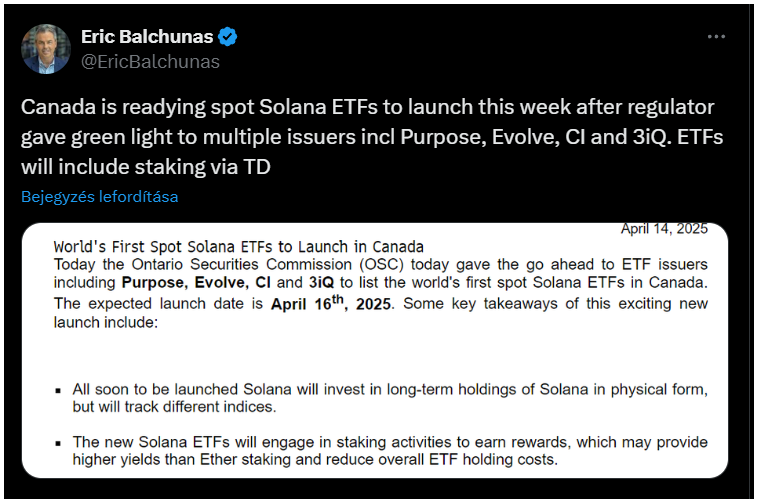This screenshot has width=758, height=503.
Task: Click the bold April 16th, 2025 launch date
Action: [331, 303]
